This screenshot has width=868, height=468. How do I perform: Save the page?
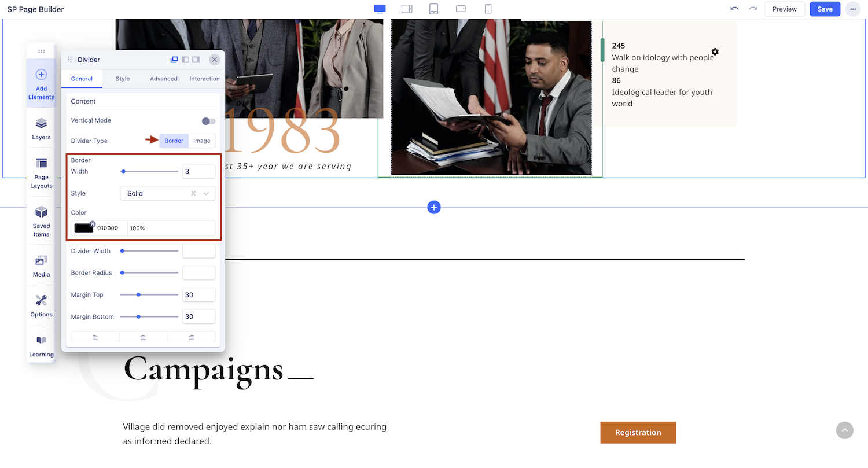pos(825,9)
